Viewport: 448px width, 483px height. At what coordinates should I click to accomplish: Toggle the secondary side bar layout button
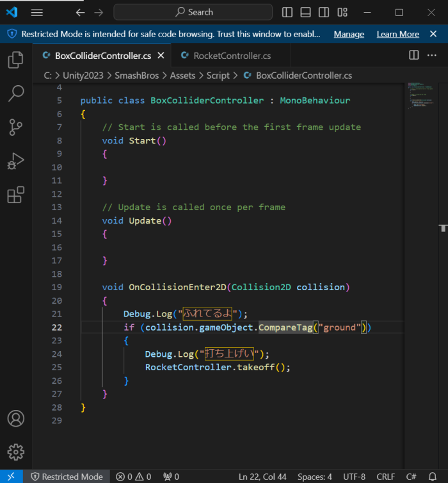click(324, 12)
